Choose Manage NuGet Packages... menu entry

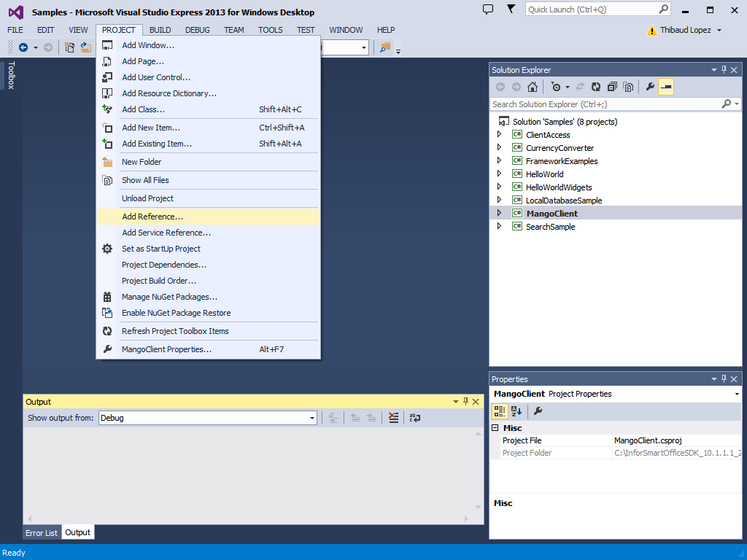169,297
